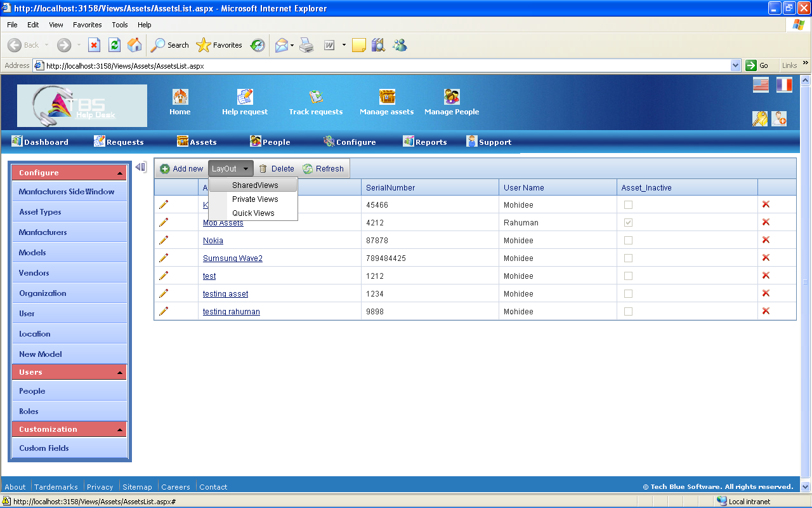Toggle Asset_Inactive checkbox for testing asset

(x=628, y=293)
